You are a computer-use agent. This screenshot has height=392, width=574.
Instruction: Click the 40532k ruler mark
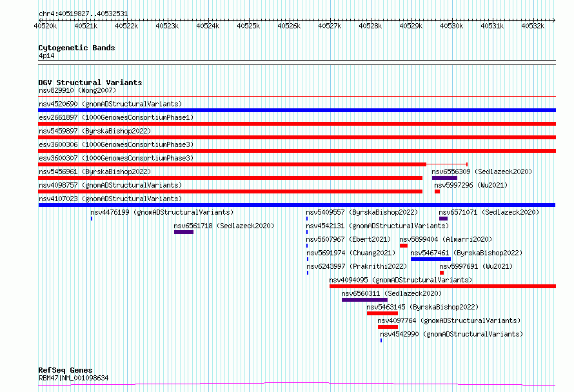click(x=533, y=26)
